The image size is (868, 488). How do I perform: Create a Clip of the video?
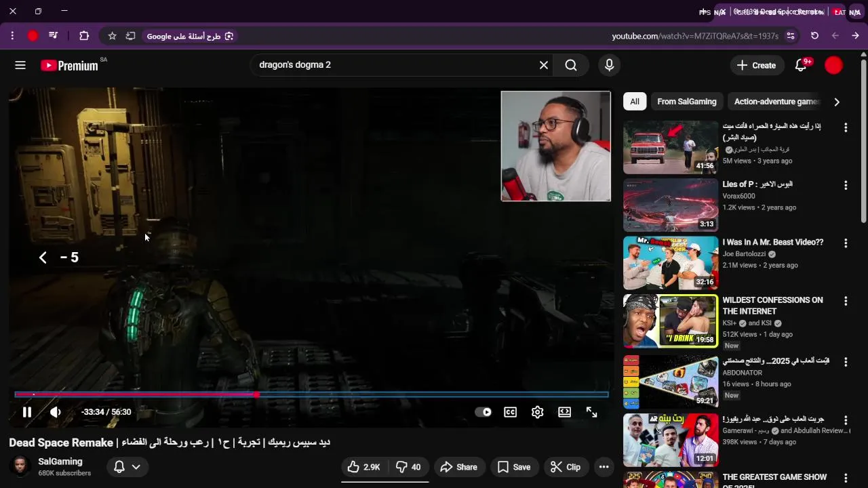tap(566, 467)
